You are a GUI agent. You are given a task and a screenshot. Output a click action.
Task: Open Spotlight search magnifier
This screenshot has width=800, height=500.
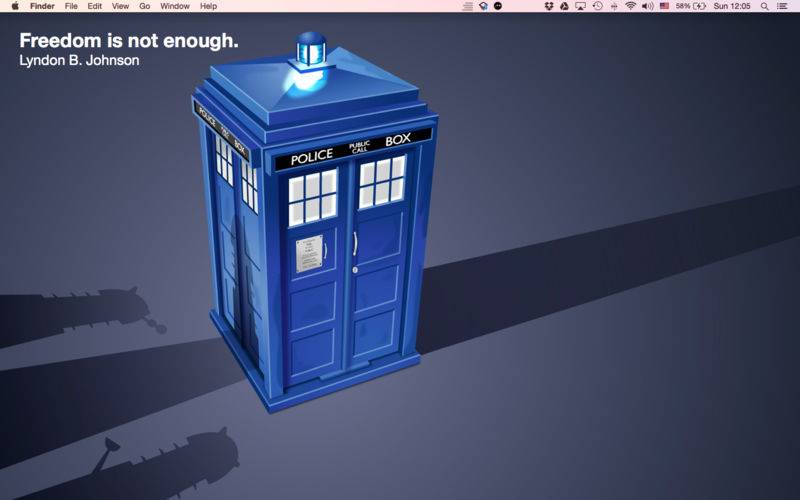[x=764, y=6]
